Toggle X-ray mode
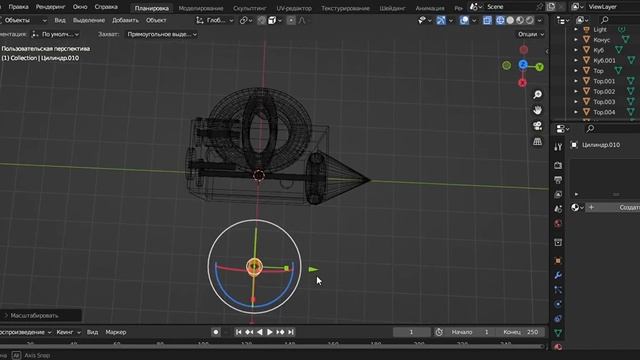The width and height of the screenshot is (640, 360). (487, 20)
